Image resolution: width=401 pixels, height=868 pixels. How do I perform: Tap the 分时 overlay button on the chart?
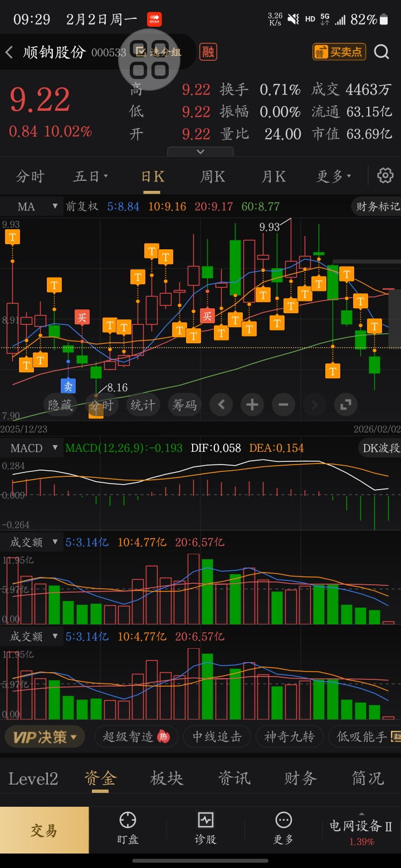coord(102,405)
